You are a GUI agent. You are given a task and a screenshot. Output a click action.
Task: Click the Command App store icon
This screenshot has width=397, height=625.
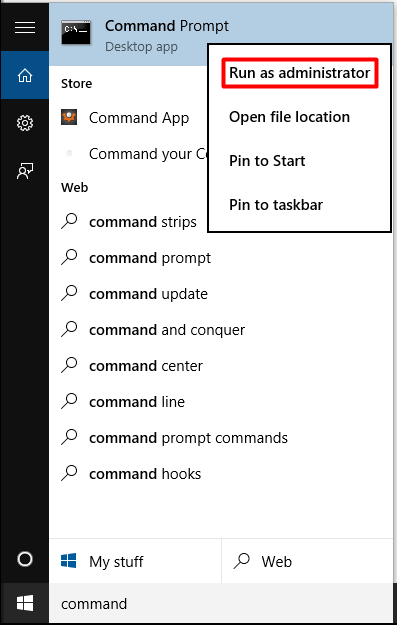69,117
